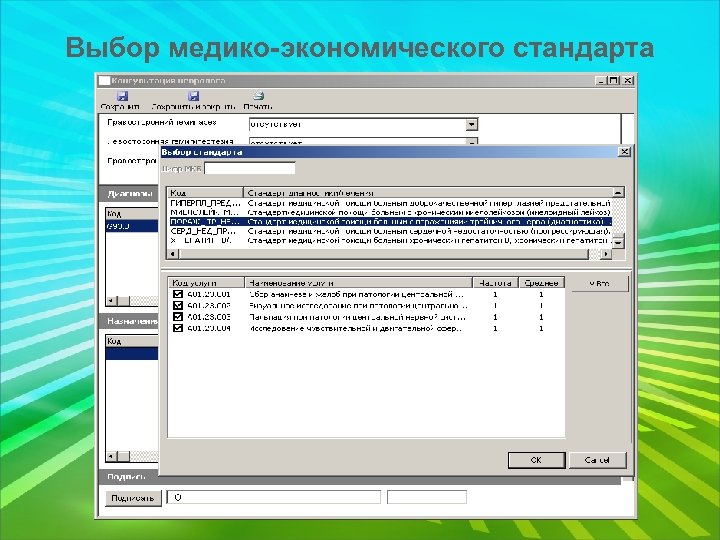Confirm standard selection with OK button
Viewport: 720px width, 540px height.
point(536,460)
